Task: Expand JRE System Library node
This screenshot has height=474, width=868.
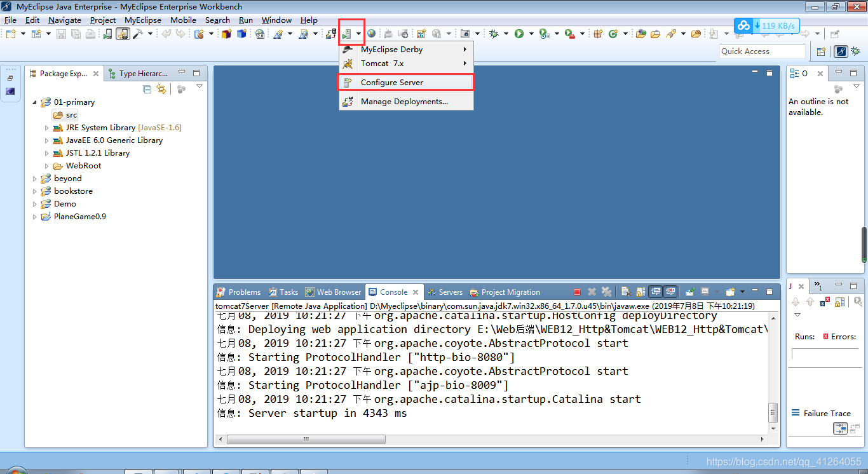Action: [x=46, y=128]
